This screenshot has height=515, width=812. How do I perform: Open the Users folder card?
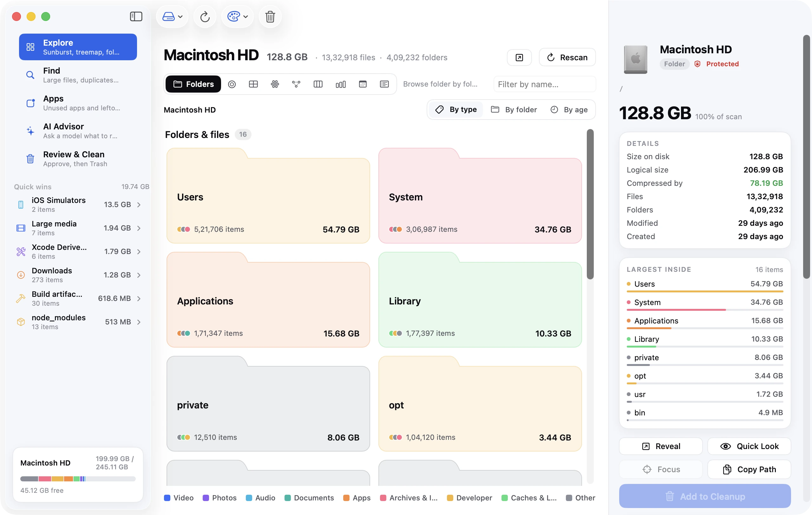pyautogui.click(x=268, y=196)
